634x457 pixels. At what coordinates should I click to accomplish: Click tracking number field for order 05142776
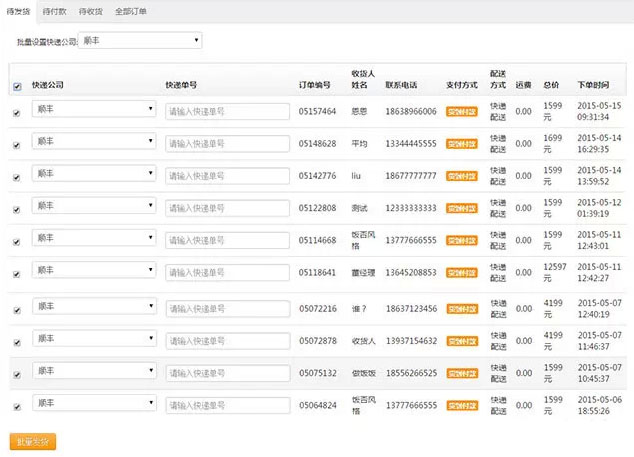pos(227,176)
